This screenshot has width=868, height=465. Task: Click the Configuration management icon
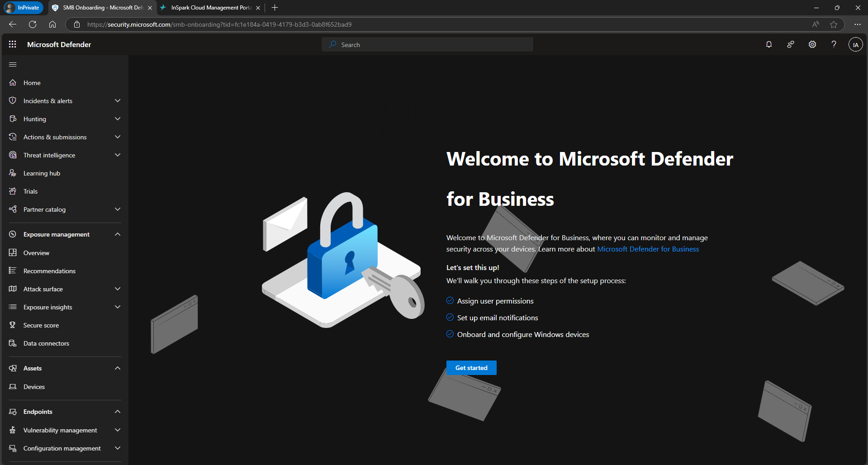[13, 448]
